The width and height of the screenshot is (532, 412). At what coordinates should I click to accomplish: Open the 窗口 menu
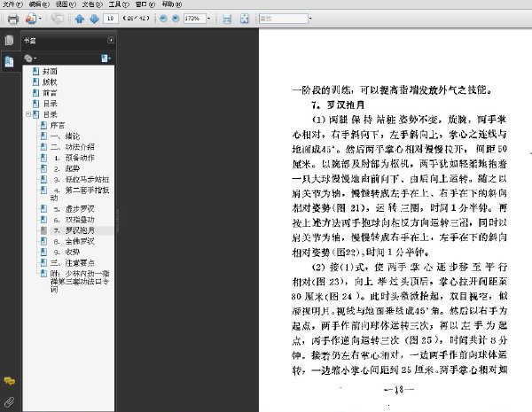tap(145, 4)
